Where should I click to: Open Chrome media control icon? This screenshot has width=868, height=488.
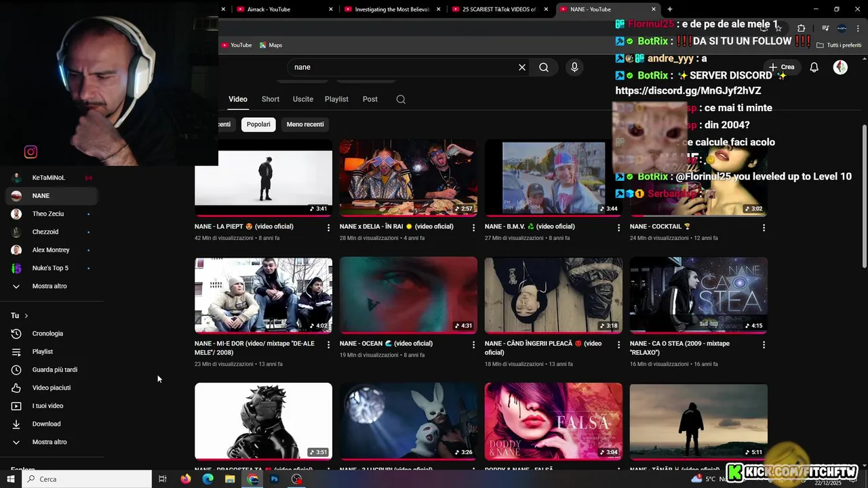click(x=825, y=28)
